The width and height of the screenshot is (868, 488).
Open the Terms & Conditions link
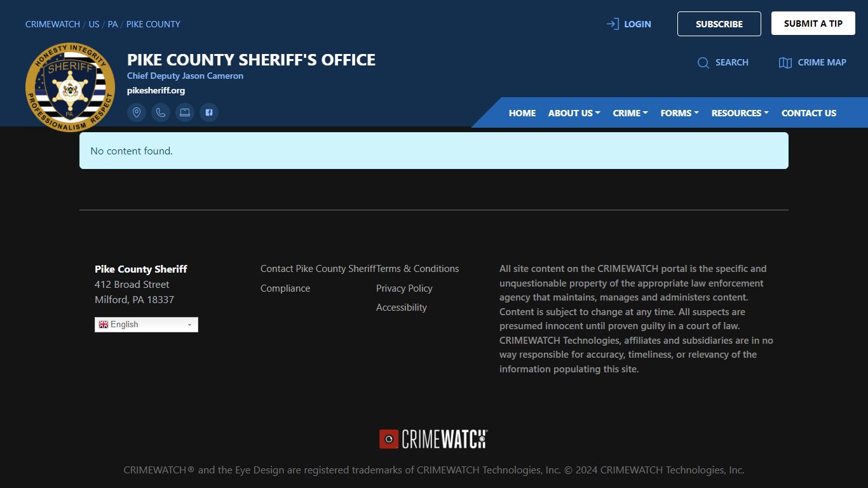[x=417, y=269]
